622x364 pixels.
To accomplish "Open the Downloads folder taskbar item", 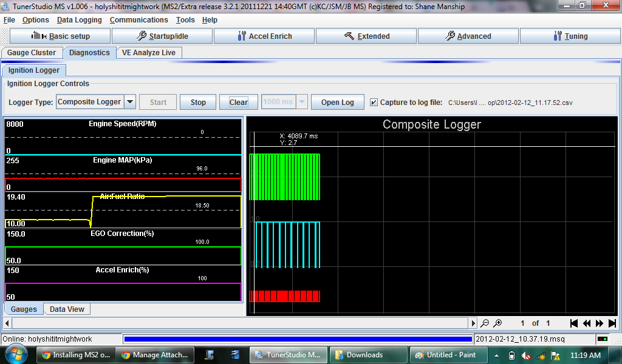I will coord(368,355).
